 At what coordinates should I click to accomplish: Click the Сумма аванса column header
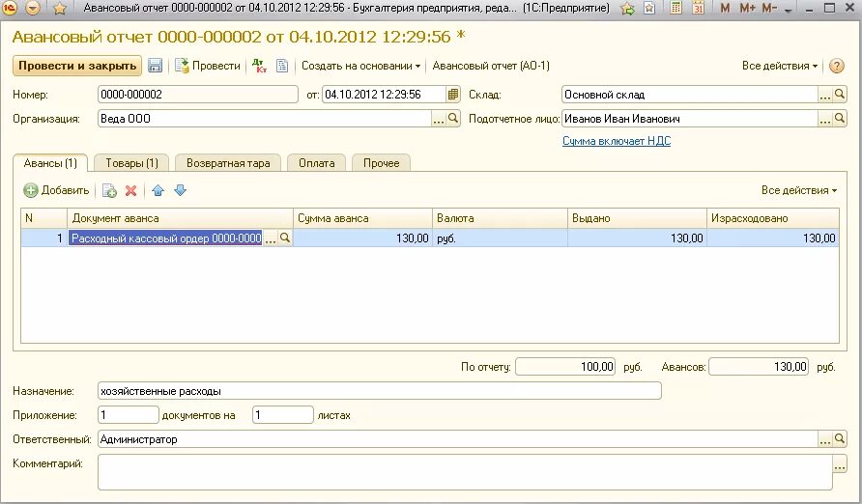coord(362,218)
